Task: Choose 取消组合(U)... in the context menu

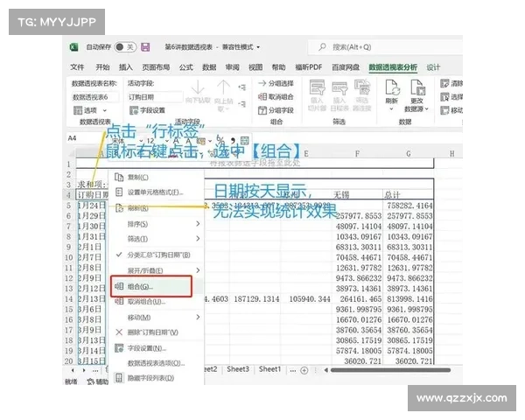Action: coord(156,301)
